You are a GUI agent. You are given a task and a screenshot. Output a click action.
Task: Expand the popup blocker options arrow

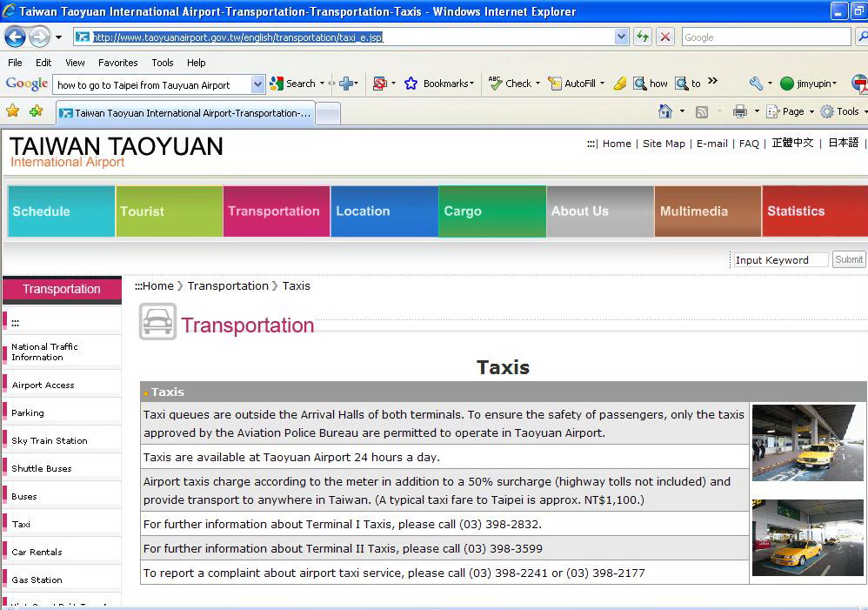[393, 84]
